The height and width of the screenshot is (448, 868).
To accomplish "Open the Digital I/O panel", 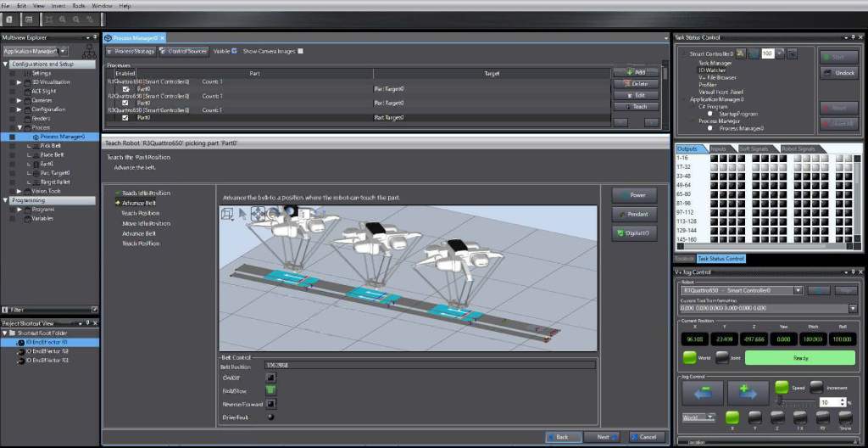I will point(634,233).
